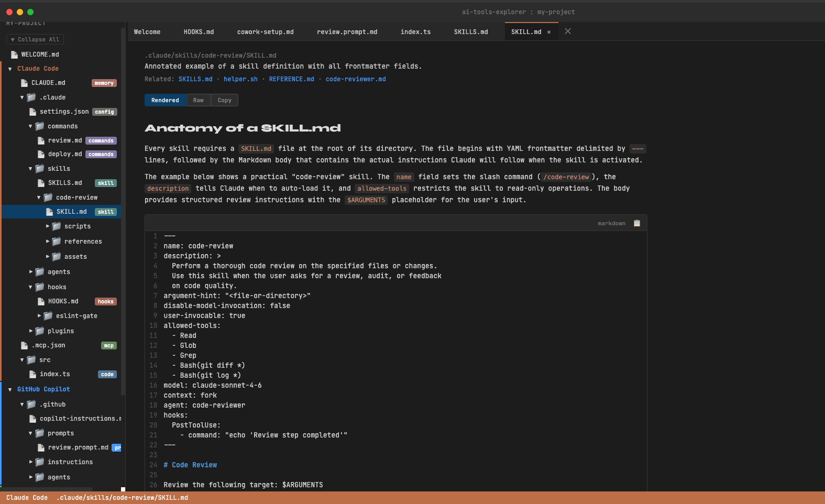Image resolution: width=825 pixels, height=504 pixels.
Task: Expand the instructions folder under .github
Action: (31, 462)
